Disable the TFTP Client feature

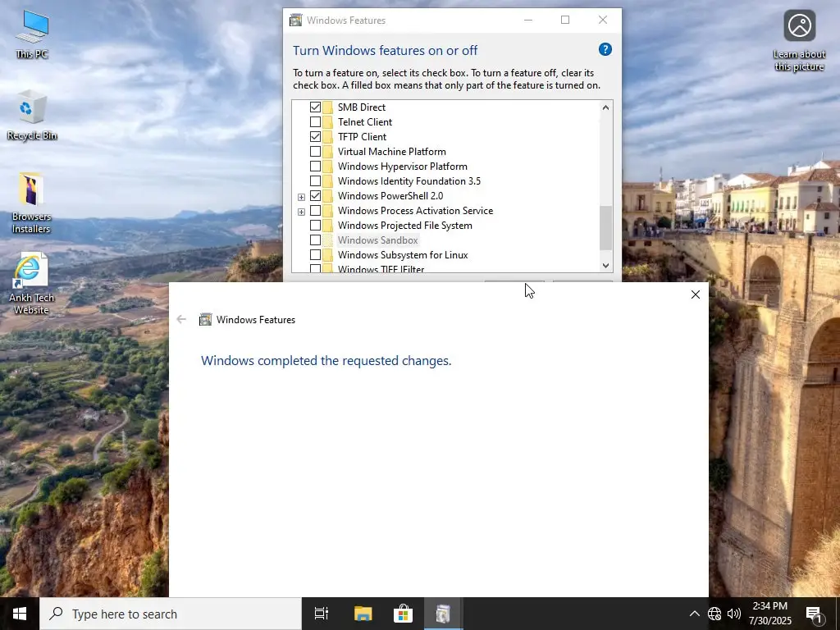tap(317, 136)
